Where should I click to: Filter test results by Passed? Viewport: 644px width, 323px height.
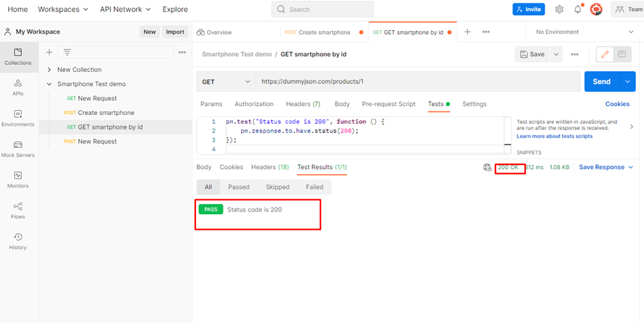tap(238, 187)
